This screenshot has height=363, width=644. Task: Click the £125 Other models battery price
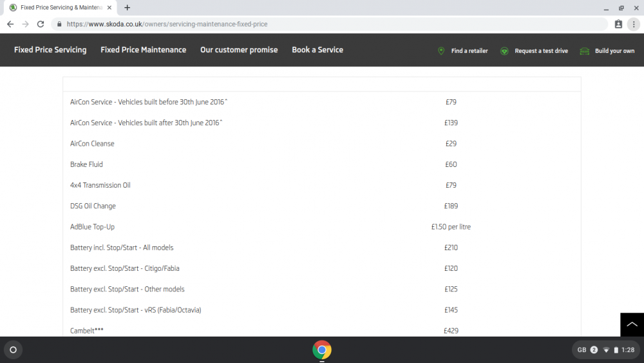point(451,289)
